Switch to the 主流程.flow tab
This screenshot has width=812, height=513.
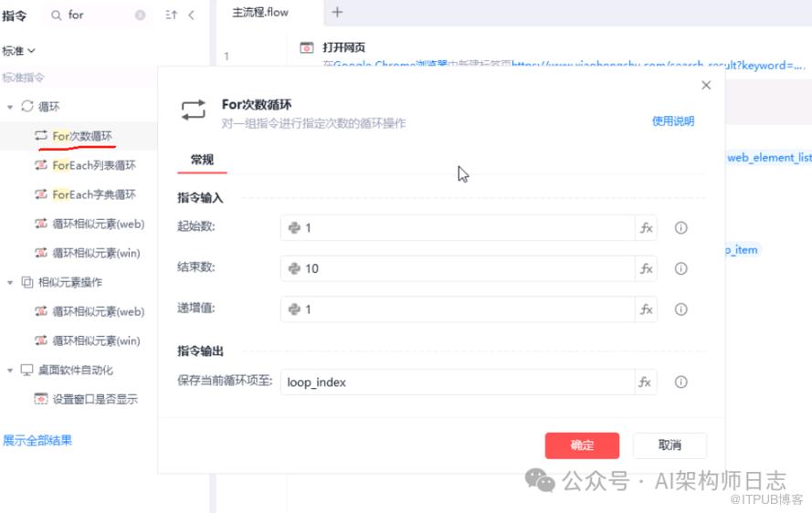(260, 13)
